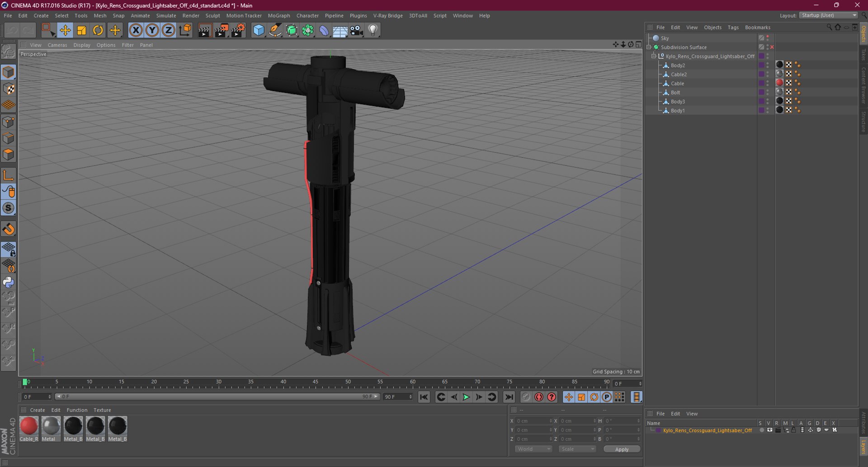868x467 pixels.
Task: Open the MoGraph menu
Action: click(279, 15)
